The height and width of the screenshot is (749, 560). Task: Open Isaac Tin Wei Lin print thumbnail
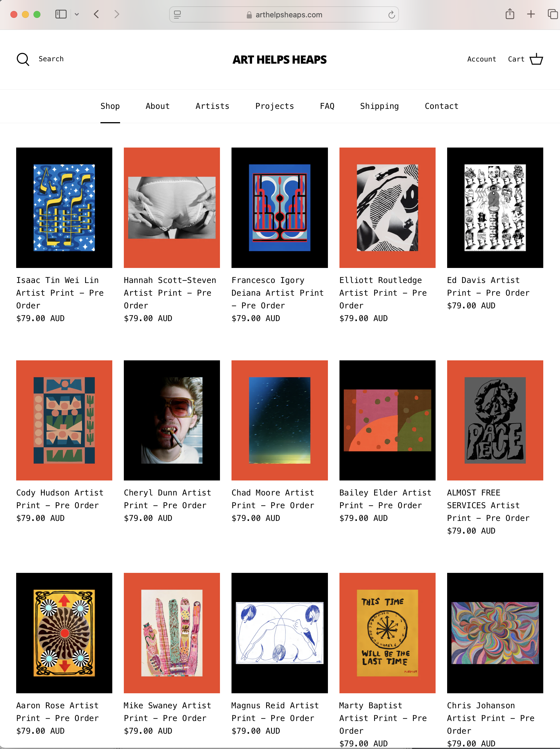pos(64,208)
